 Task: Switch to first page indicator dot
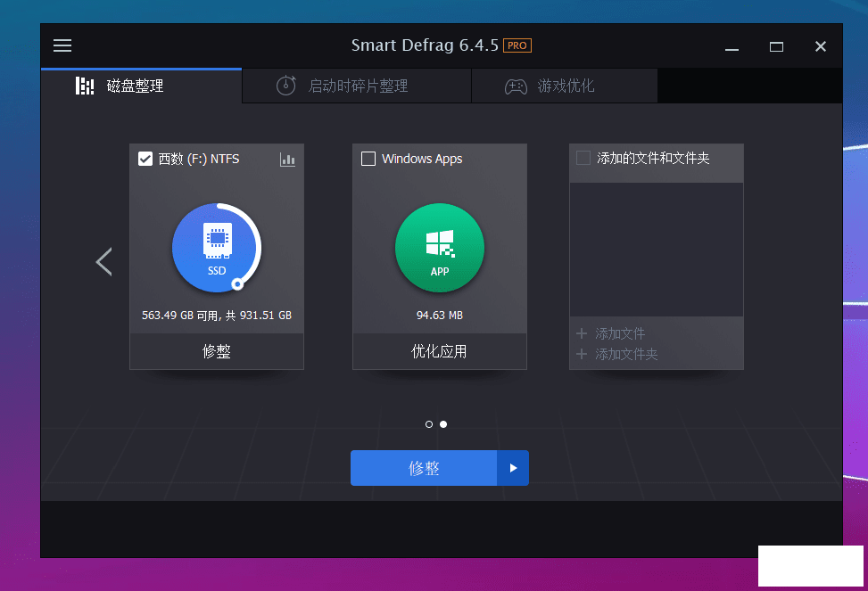click(x=429, y=424)
